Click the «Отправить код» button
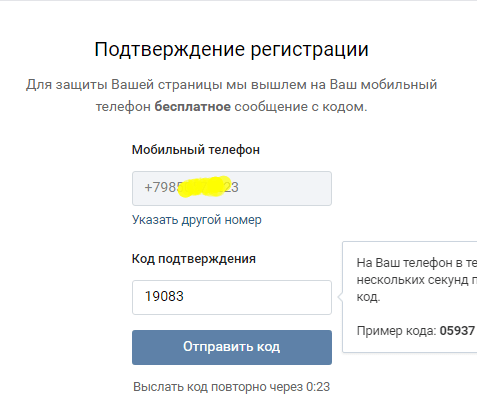The height and width of the screenshot is (409, 477). click(x=232, y=347)
